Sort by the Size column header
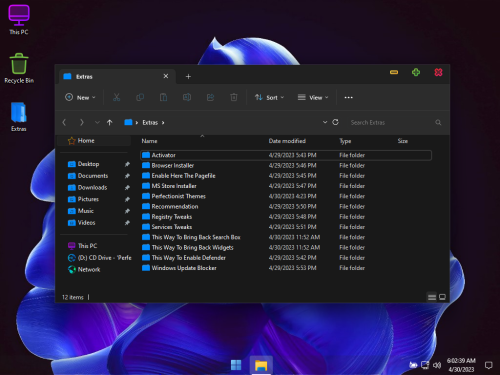Viewport: 500px width, 375px height. [x=403, y=141]
